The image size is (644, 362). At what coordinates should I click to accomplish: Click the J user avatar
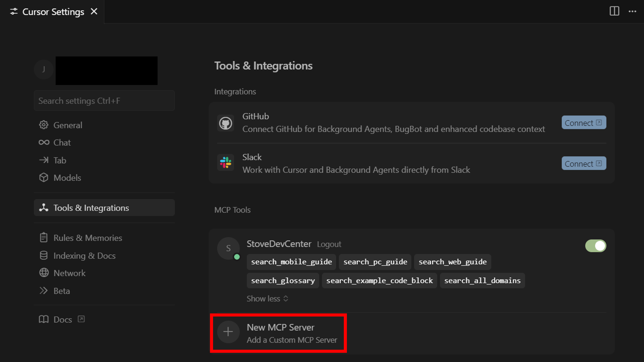(x=44, y=69)
